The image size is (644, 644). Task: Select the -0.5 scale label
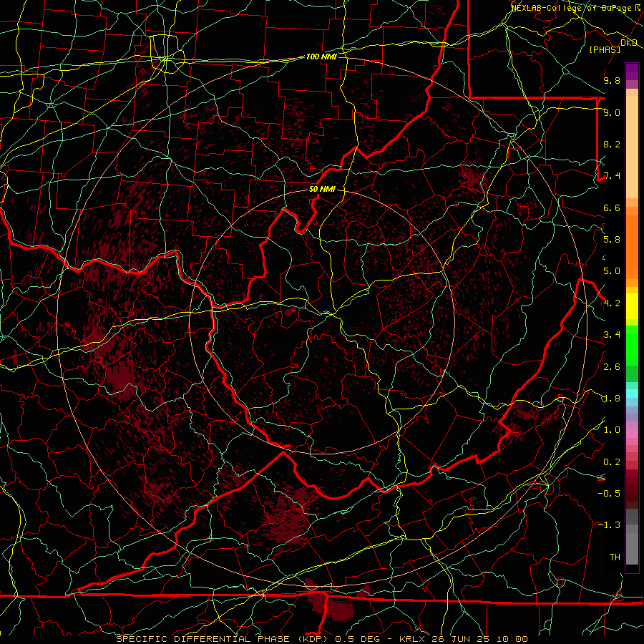click(x=609, y=494)
